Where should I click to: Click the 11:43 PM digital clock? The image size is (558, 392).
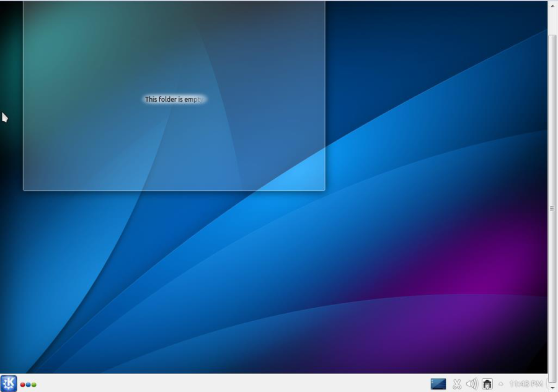click(x=525, y=384)
